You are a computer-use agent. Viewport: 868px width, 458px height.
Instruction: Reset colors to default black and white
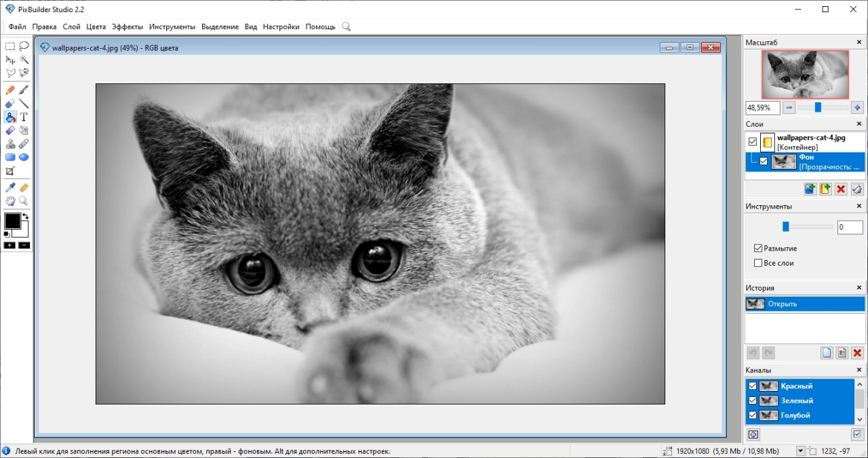(x=7, y=234)
